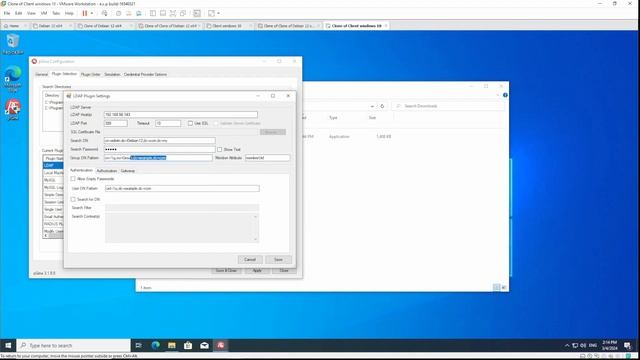
Task: Open Mail app from the taskbar
Action: pos(204,345)
